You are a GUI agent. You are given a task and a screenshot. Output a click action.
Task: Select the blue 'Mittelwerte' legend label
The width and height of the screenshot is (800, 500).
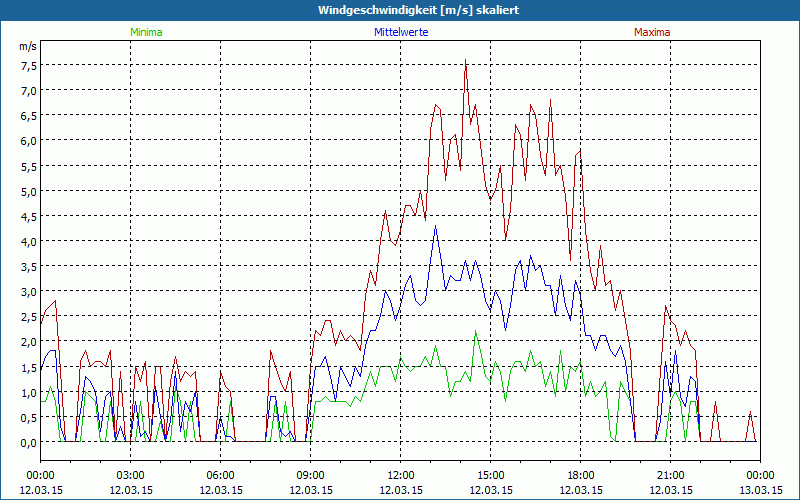pos(401,32)
